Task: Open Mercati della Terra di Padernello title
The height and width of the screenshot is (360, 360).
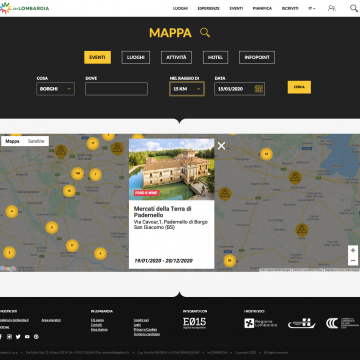Action: pos(162,212)
